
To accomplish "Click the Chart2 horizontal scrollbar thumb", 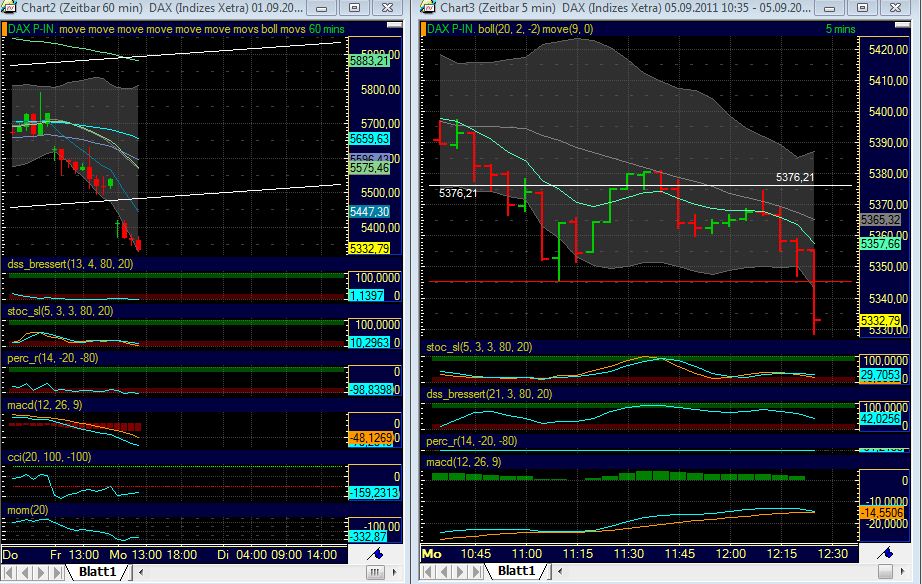I will click(x=375, y=572).
